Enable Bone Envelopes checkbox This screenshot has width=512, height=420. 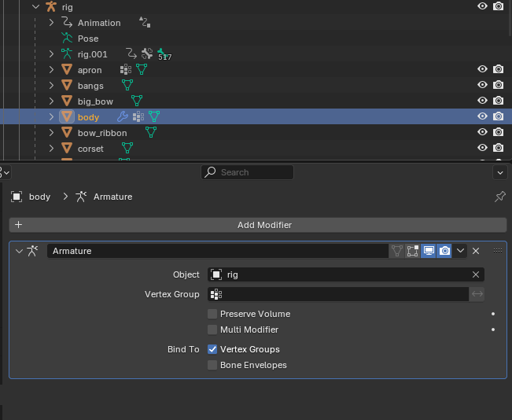point(212,365)
